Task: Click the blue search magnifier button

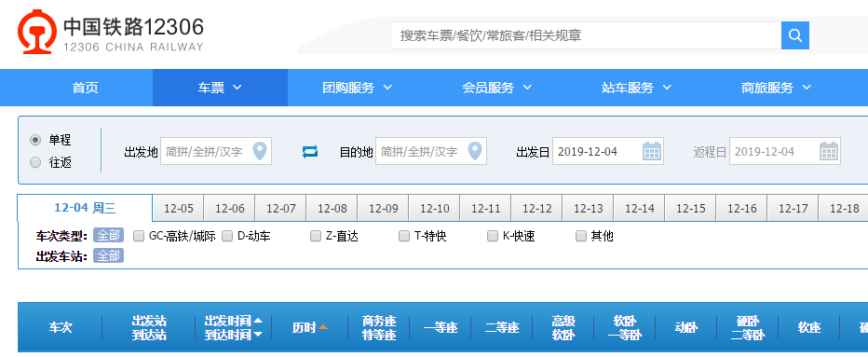Action: pos(795,35)
